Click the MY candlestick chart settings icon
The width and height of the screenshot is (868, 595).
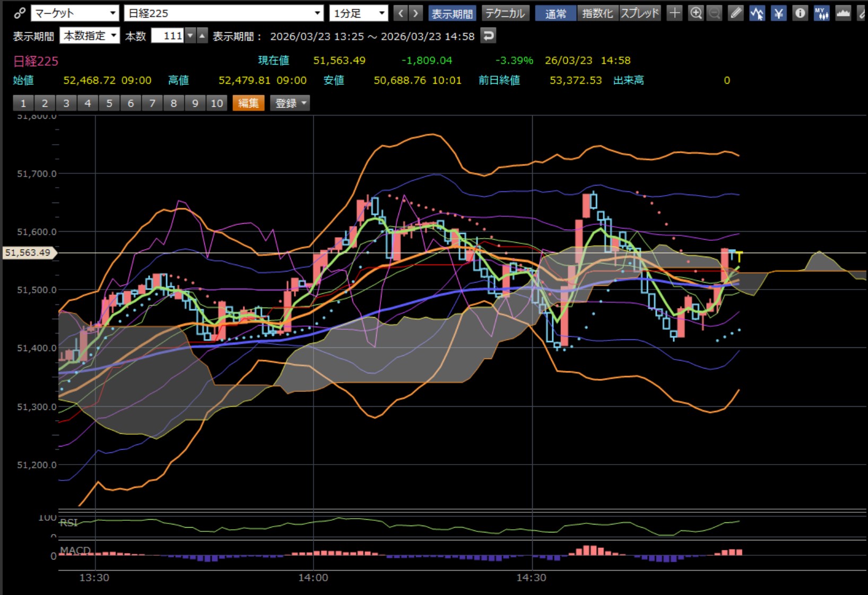[x=821, y=13]
